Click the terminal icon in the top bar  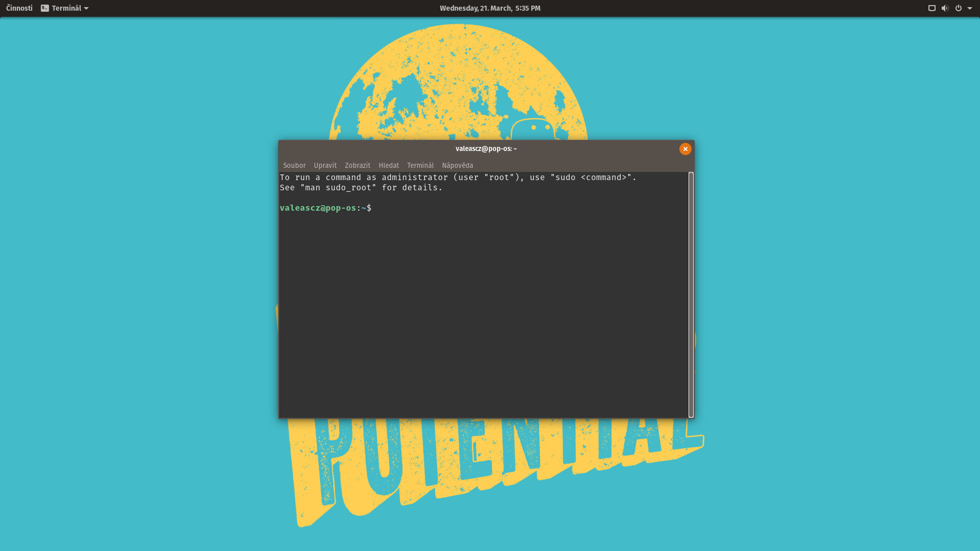click(x=45, y=8)
